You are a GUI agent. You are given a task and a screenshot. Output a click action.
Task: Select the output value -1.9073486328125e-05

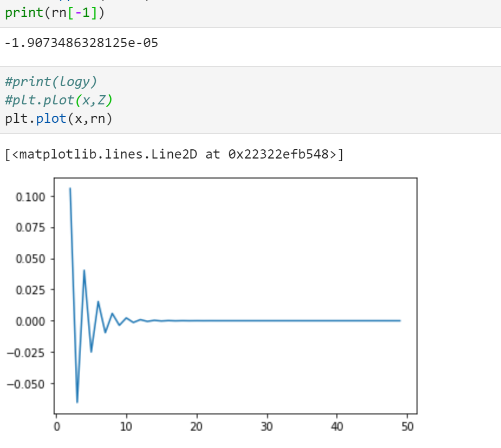[81, 43]
